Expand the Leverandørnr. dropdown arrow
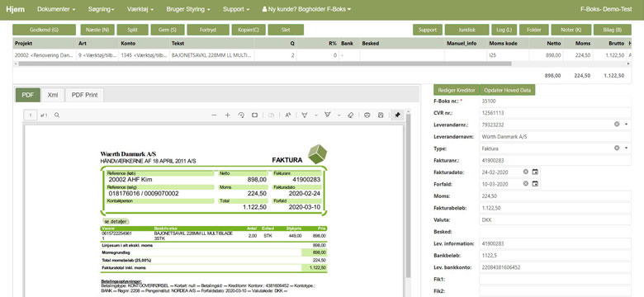 pyautogui.click(x=627, y=124)
